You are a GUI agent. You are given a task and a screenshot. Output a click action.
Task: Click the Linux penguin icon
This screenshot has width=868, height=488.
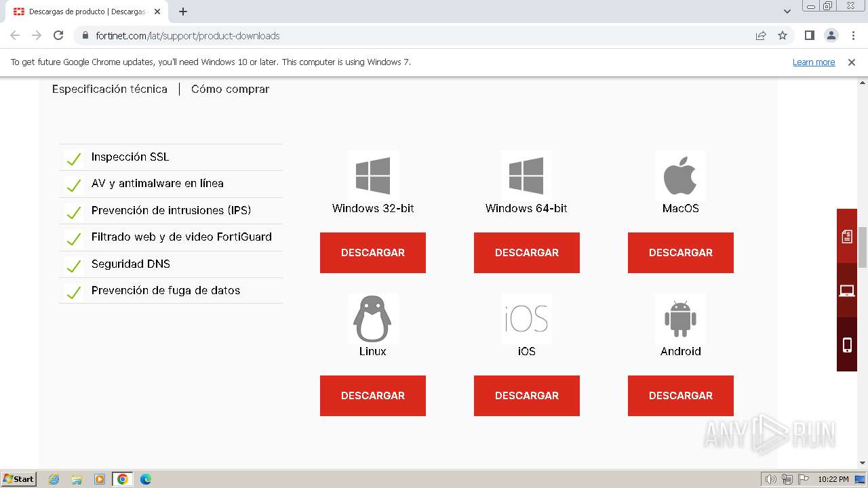[373, 319]
